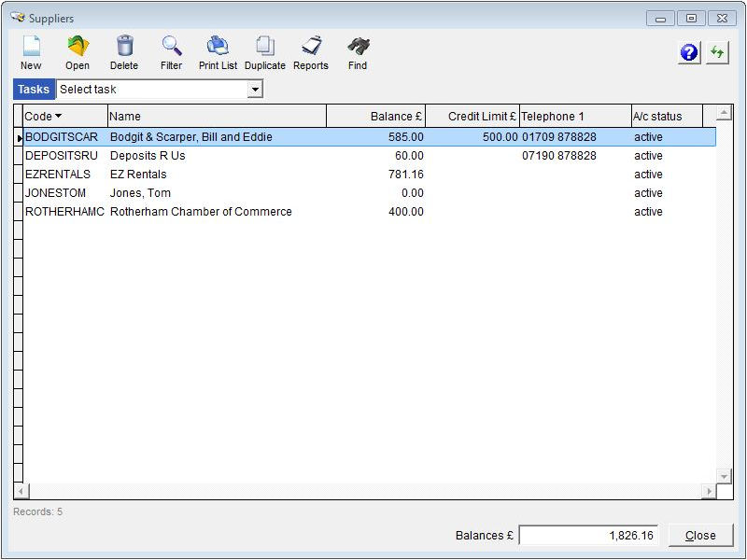Minimize the Suppliers window

point(660,19)
